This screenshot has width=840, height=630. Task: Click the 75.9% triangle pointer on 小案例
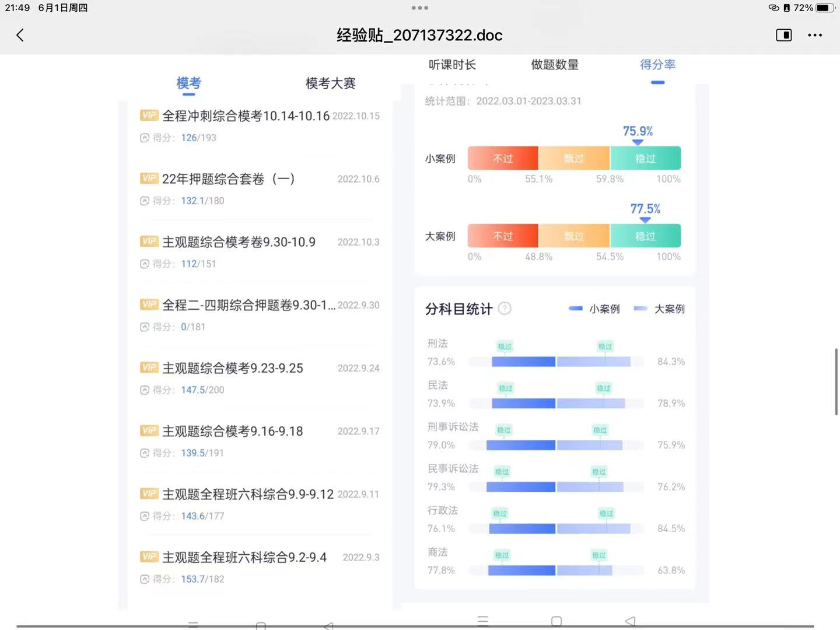[638, 142]
